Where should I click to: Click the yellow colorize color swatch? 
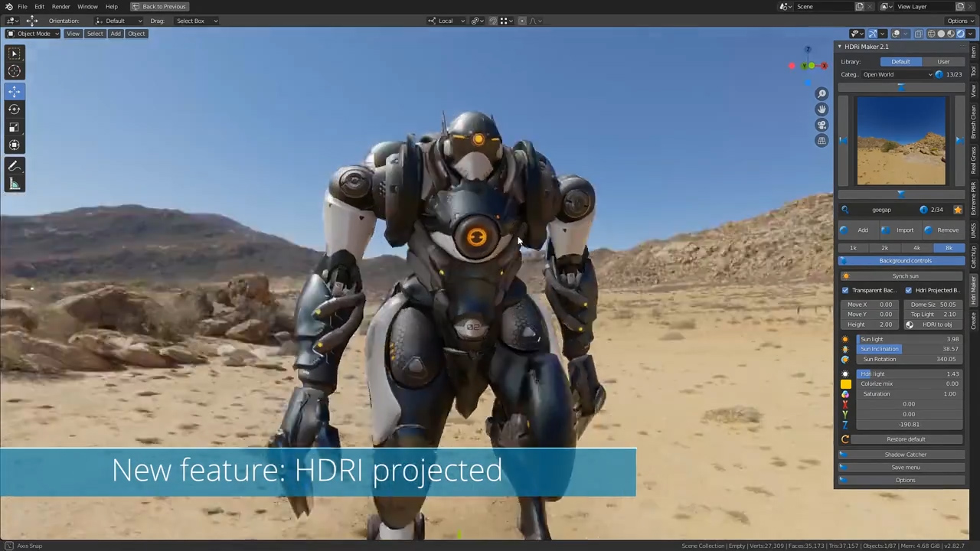click(845, 384)
